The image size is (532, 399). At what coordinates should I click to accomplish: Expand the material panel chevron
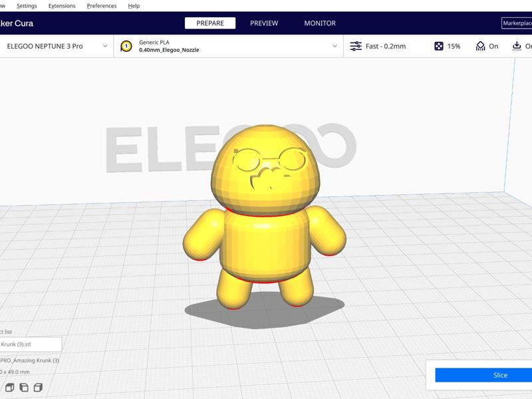(x=335, y=46)
